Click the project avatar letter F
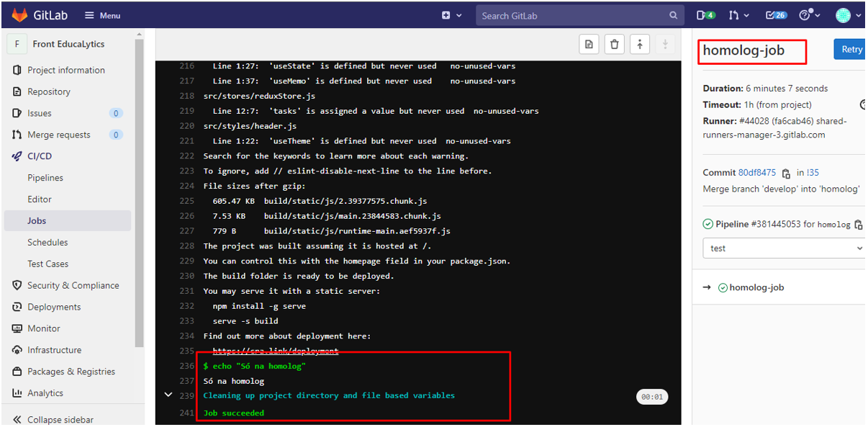This screenshot has width=868, height=427. pos(17,44)
